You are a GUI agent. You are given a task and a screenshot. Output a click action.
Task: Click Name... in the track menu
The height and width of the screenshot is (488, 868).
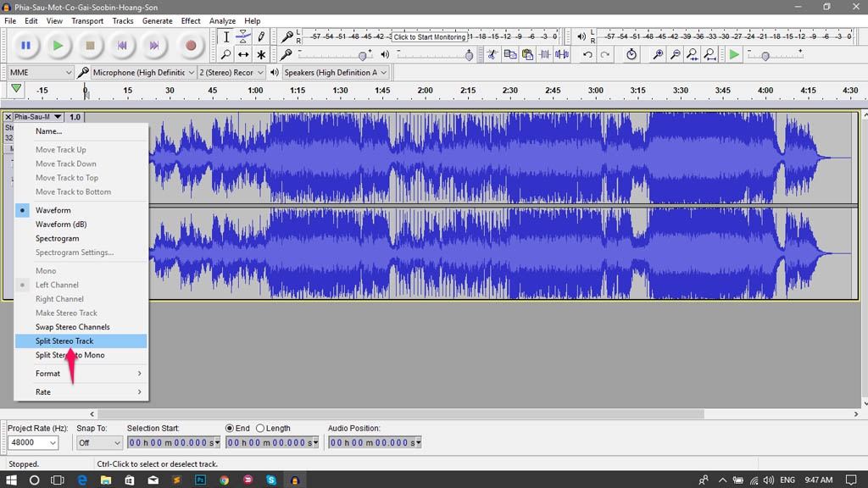click(48, 131)
